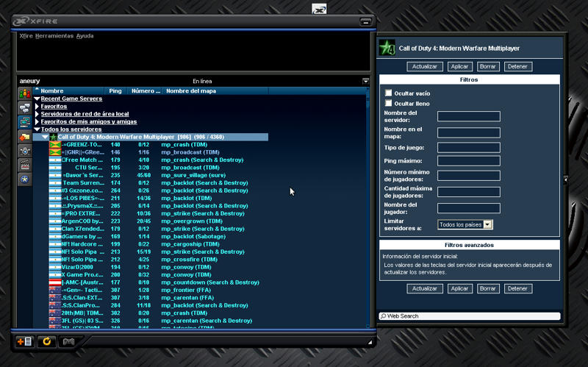Viewport: 588px width, 367px height.
Task: Select mp_countdown (Search & Destroy) row
Action: pos(159,282)
